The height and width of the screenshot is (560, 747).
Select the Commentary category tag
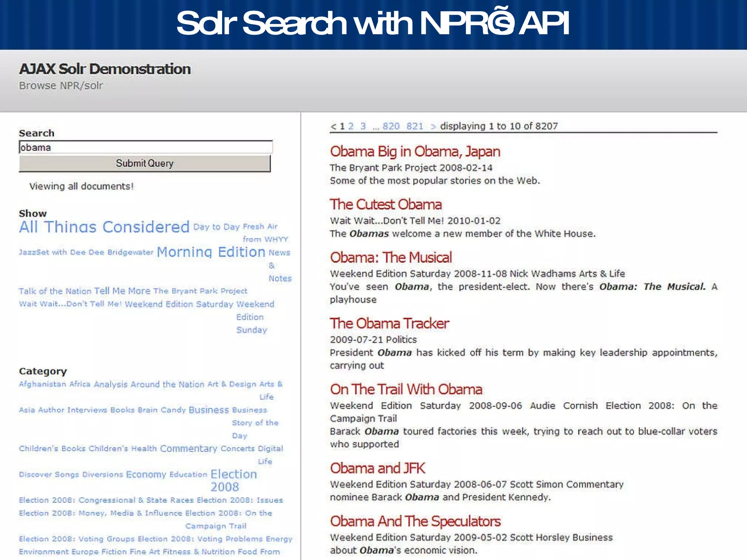click(188, 448)
